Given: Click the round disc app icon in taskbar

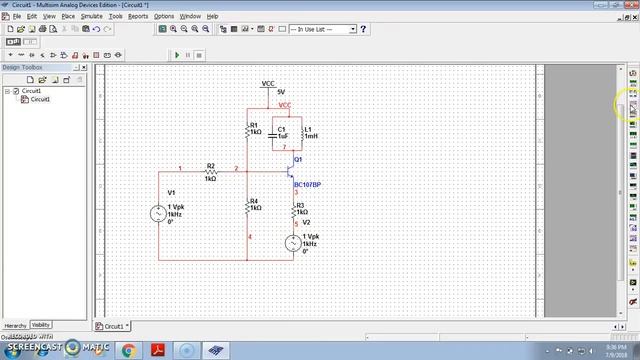Looking at the screenshot, I should [x=187, y=351].
